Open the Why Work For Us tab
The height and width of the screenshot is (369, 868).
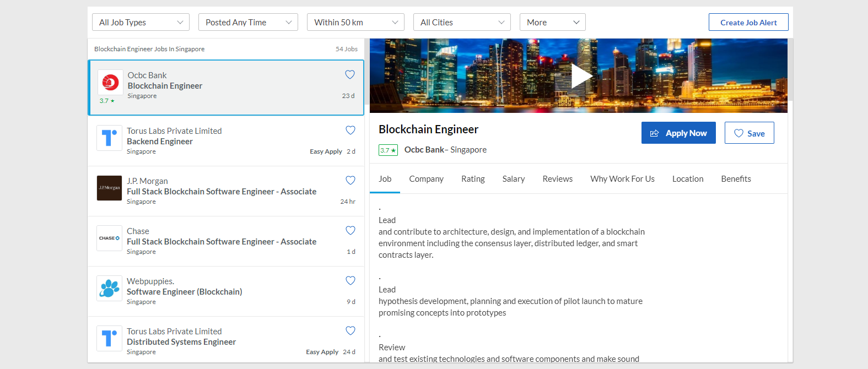pyautogui.click(x=622, y=178)
